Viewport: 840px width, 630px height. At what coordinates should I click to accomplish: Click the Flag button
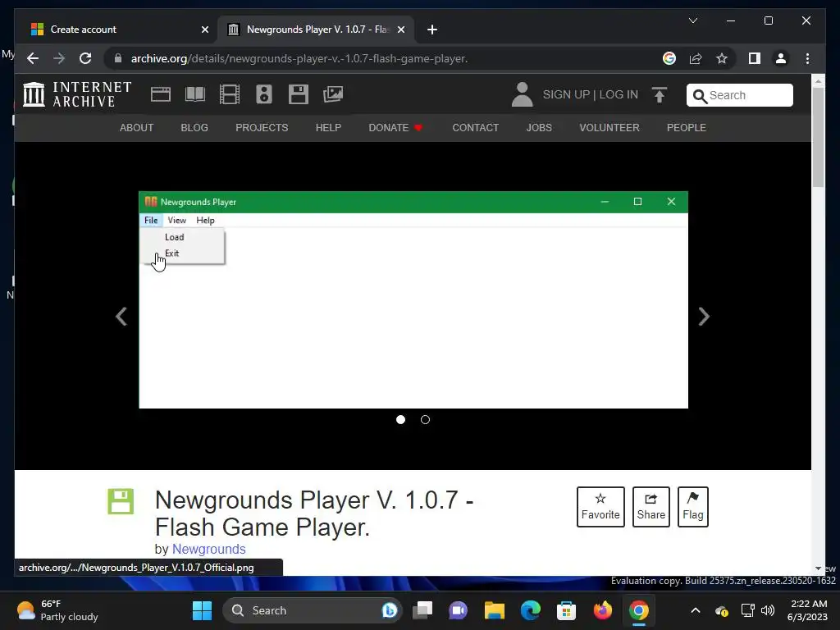pos(692,507)
